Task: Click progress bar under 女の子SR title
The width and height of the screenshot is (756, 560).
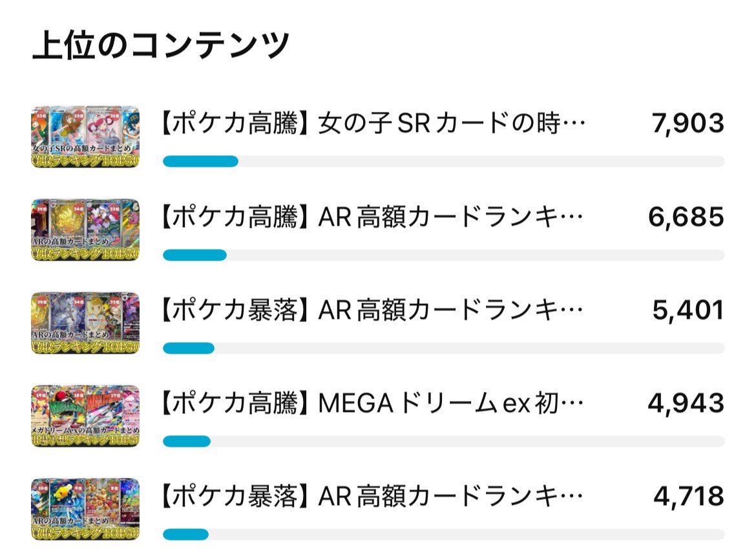Action: [443, 162]
